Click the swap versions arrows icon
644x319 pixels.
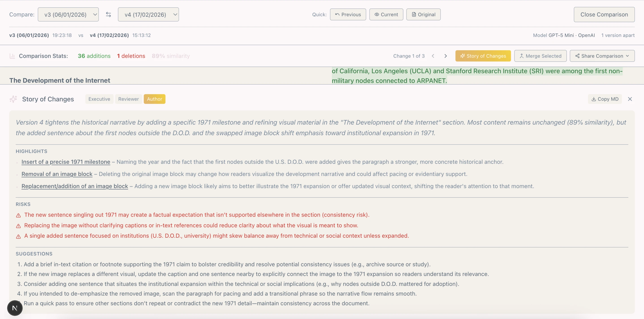point(108,15)
